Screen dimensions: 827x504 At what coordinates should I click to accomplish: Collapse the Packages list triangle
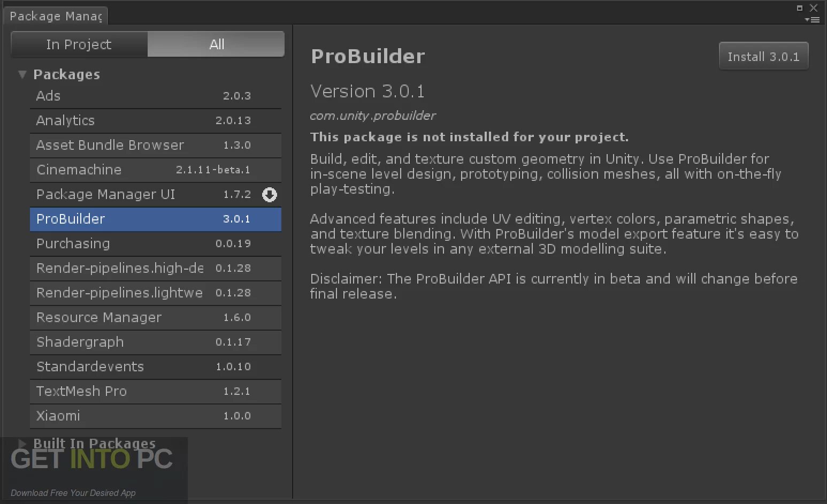[22, 74]
